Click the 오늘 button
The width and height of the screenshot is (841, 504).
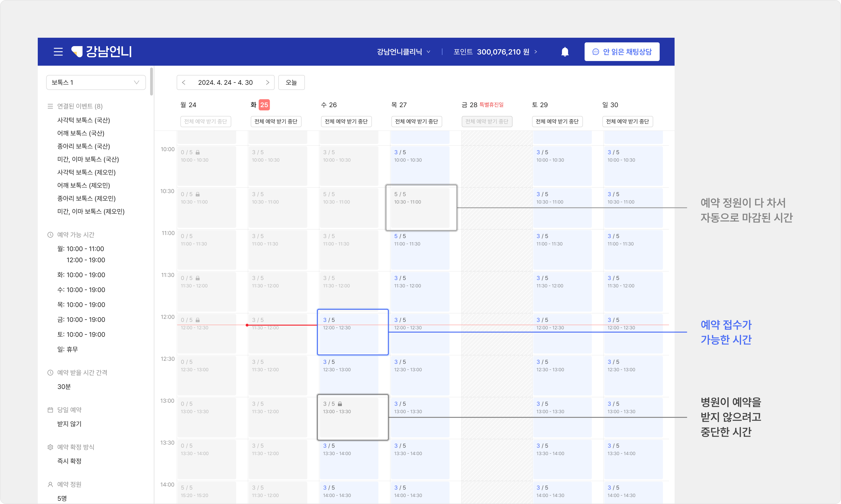tap(291, 82)
